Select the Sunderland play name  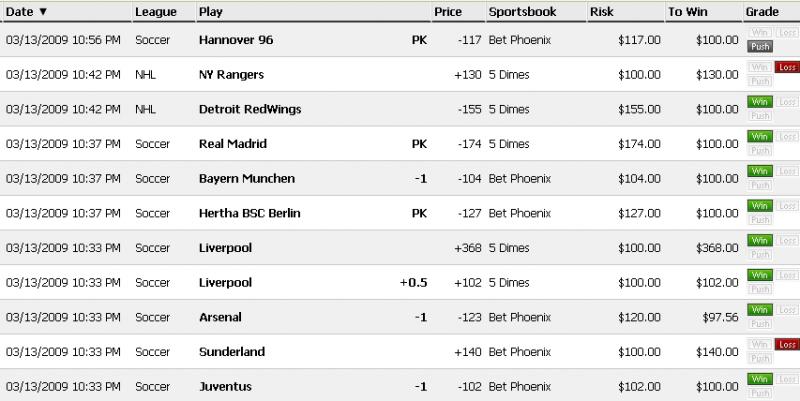pos(231,352)
